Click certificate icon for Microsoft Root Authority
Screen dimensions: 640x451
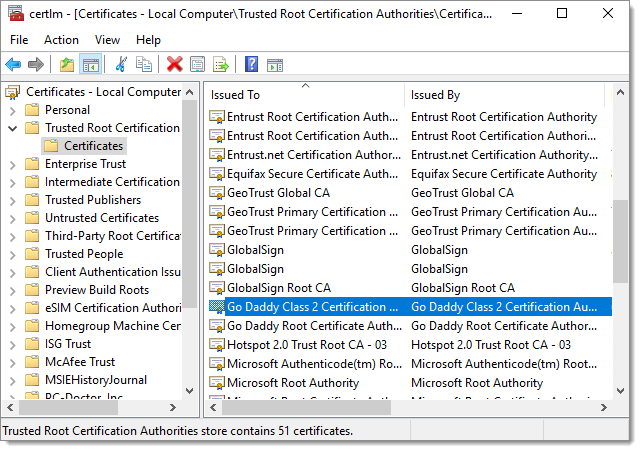[x=216, y=383]
